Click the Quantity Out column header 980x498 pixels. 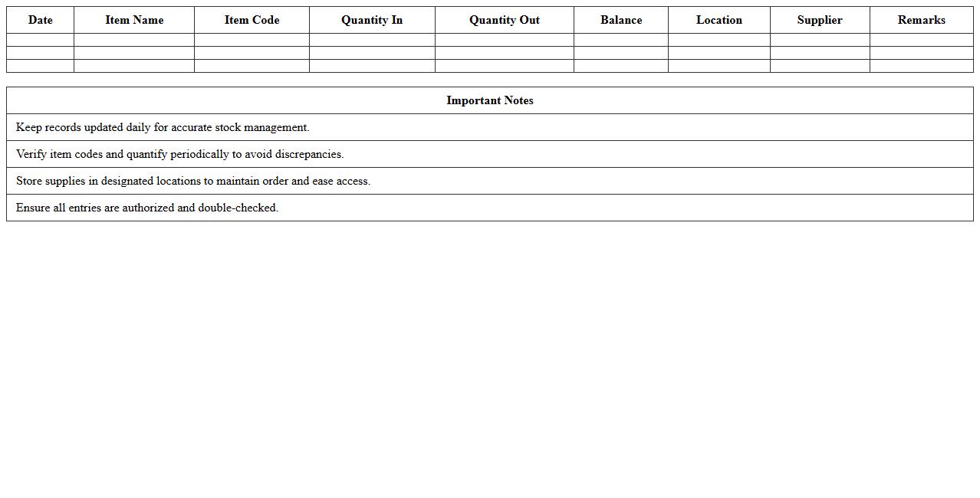(504, 20)
